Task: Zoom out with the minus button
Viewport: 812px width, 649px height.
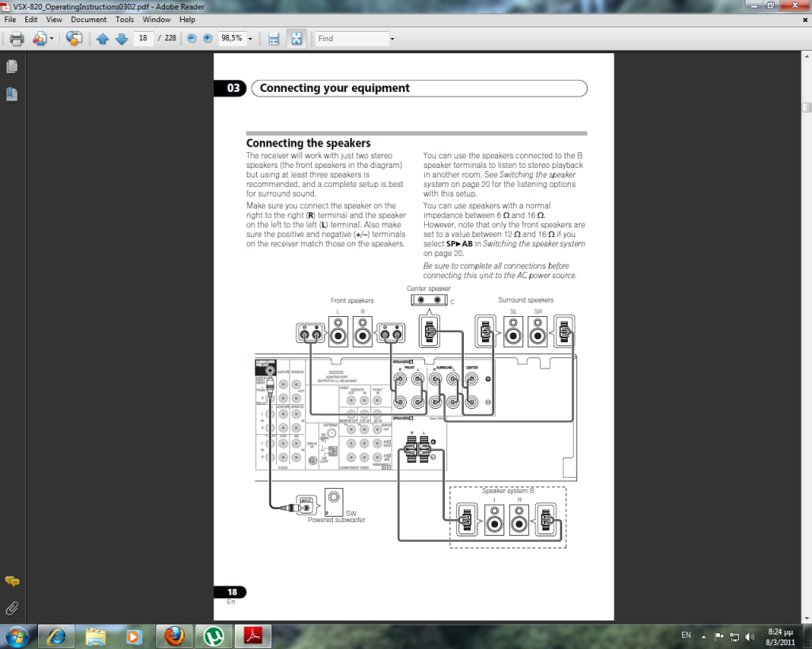Action: pyautogui.click(x=192, y=38)
